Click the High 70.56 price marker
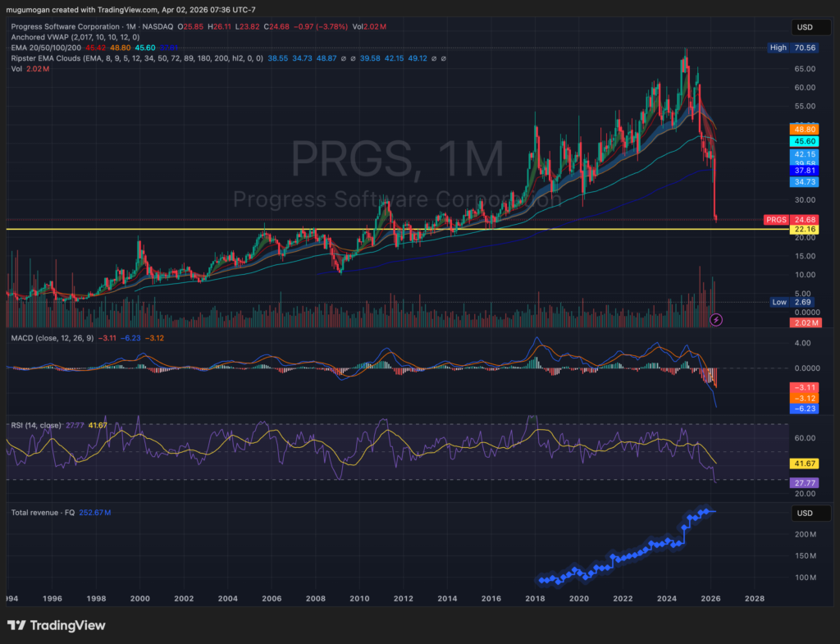This screenshot has width=840, height=644. (x=791, y=48)
